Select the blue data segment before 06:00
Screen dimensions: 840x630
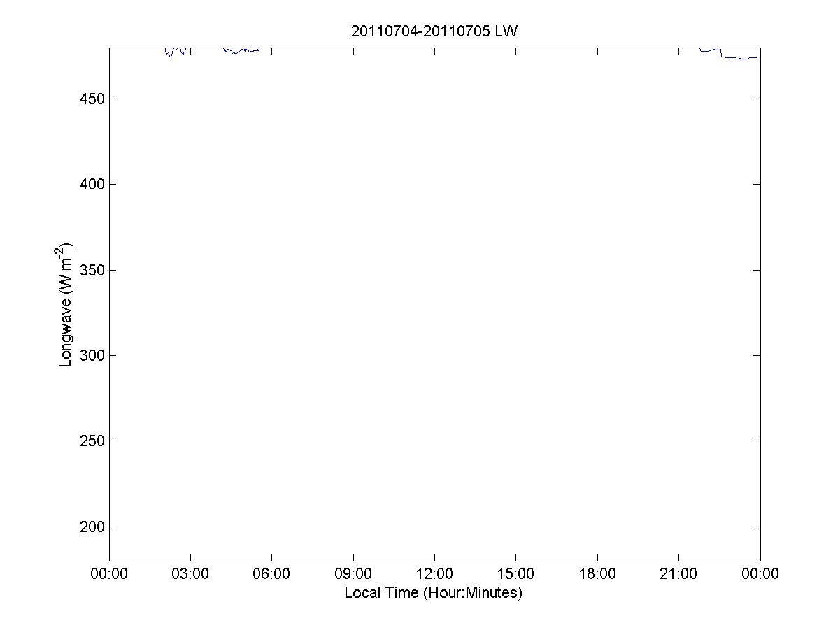pyautogui.click(x=241, y=51)
